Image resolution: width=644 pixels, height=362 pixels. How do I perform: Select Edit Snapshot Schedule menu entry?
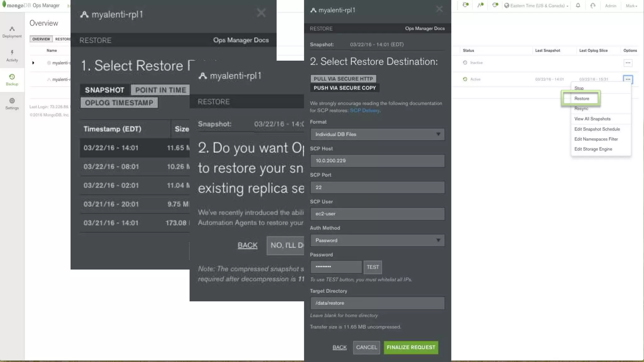597,129
